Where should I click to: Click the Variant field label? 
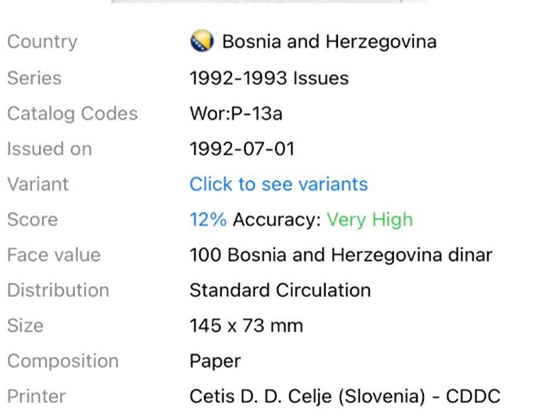coord(38,184)
